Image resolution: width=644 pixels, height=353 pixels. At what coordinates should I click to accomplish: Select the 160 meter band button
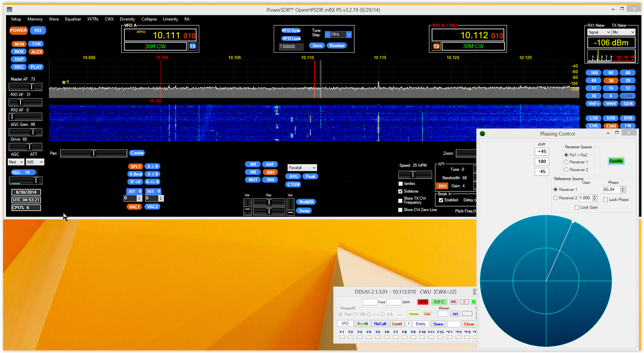pyautogui.click(x=594, y=73)
